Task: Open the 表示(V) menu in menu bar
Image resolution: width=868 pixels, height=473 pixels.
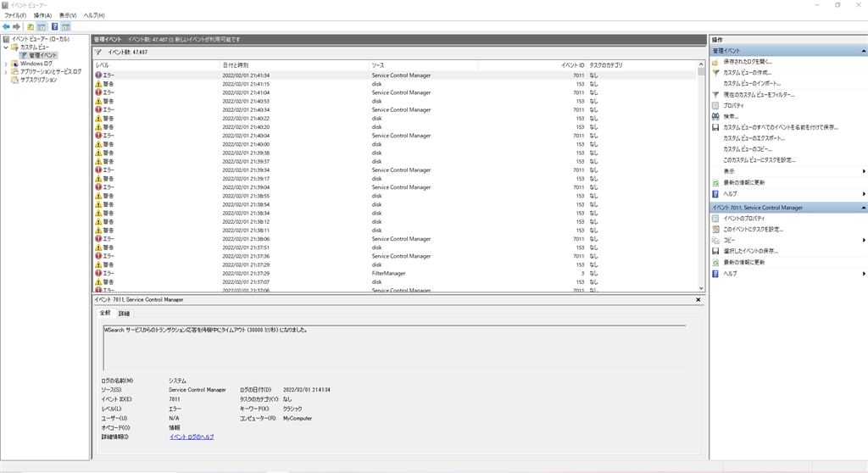Action: point(68,15)
